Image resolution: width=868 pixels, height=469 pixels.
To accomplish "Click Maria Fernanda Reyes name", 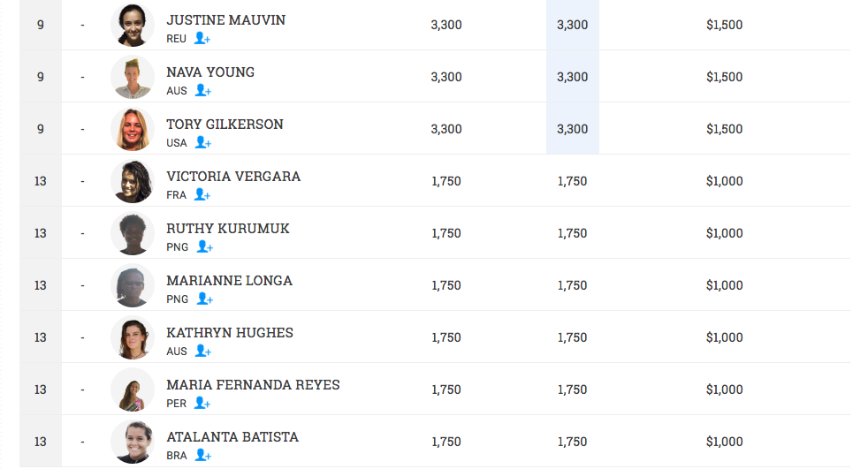I will click(x=253, y=385).
